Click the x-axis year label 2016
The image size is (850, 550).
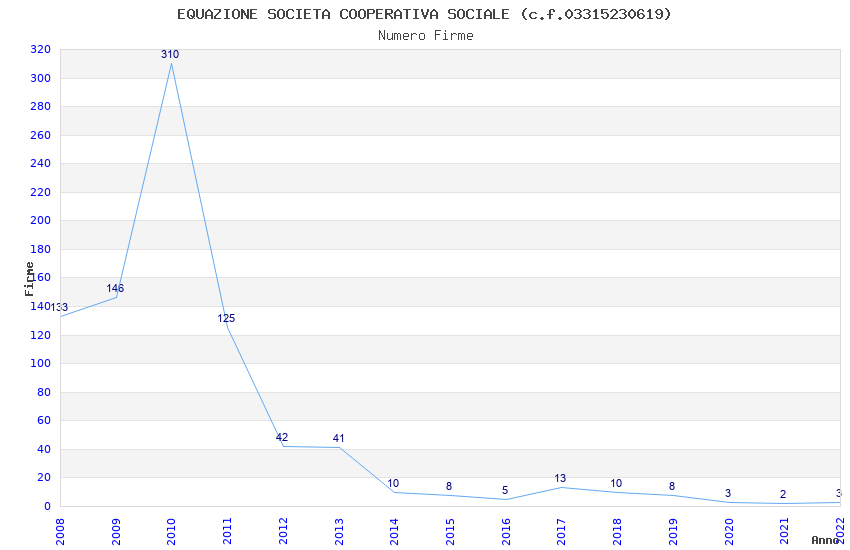tap(506, 531)
